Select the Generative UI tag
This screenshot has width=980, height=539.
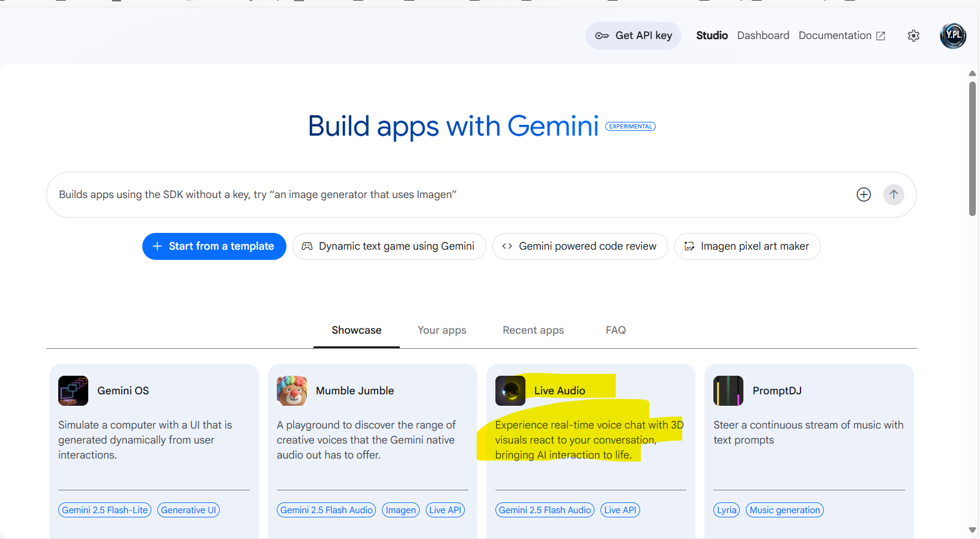pyautogui.click(x=189, y=510)
